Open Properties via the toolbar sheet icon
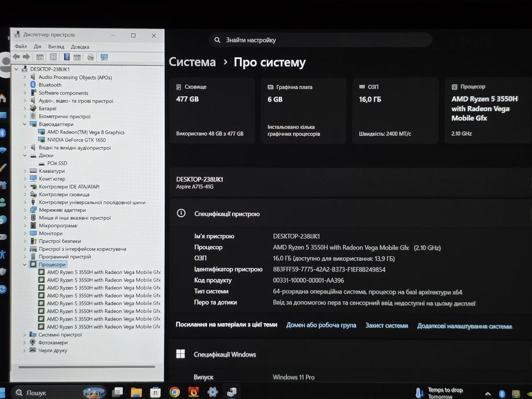The image size is (532, 399). 53,57
